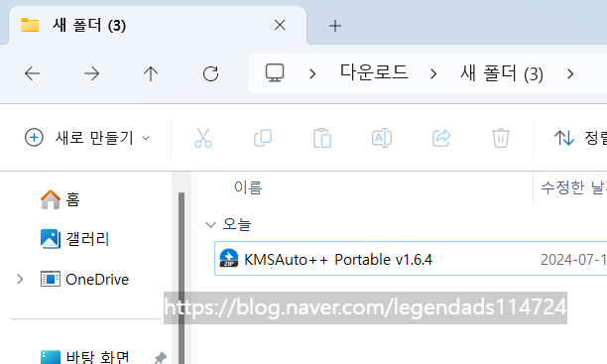
Task: Select OneDrive in the navigation pane
Action: click(97, 279)
